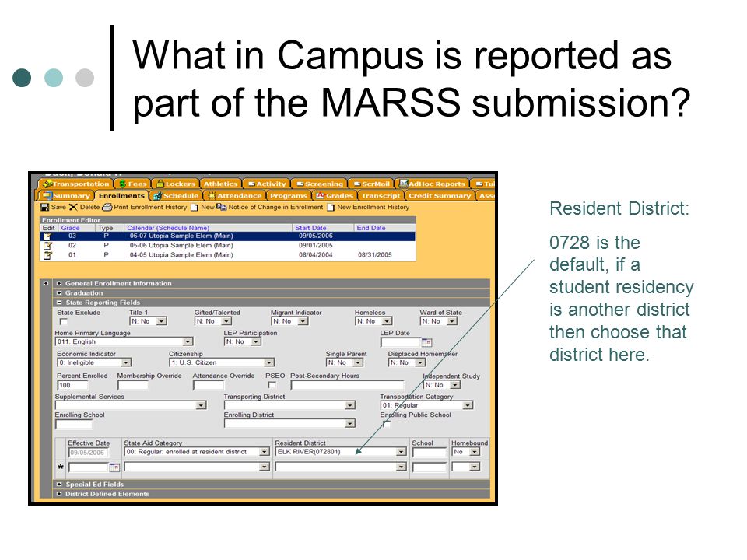747x560 pixels.
Task: Click the Delete X icon
Action: tap(73, 207)
